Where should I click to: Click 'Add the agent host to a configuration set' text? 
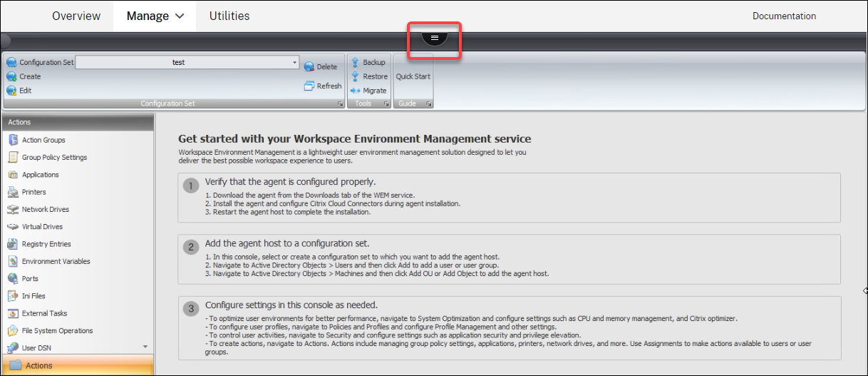click(287, 243)
